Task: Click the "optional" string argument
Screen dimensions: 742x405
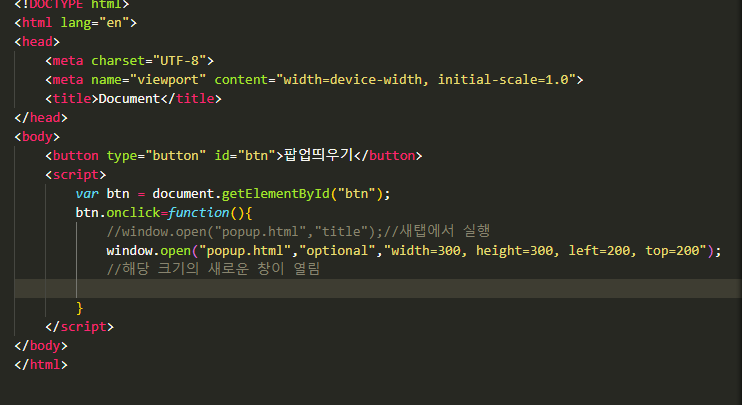Action: tap(337, 250)
